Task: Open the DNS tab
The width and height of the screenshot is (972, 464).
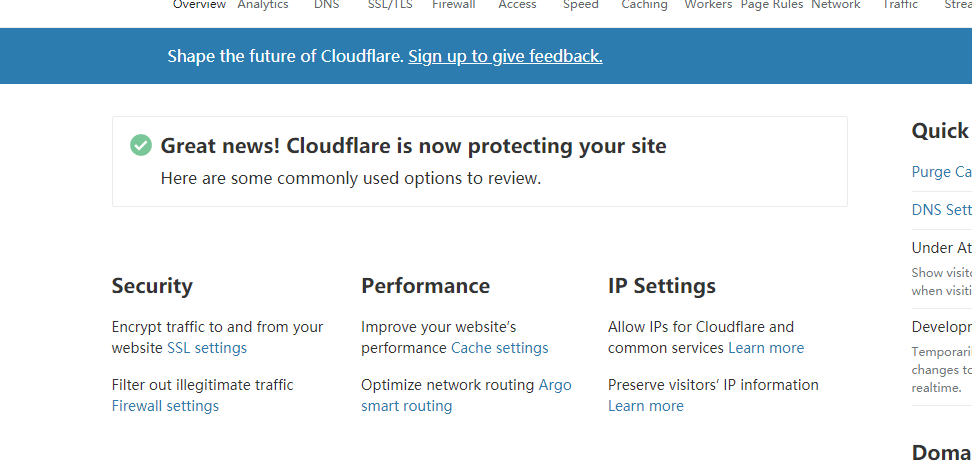Action: (x=327, y=5)
